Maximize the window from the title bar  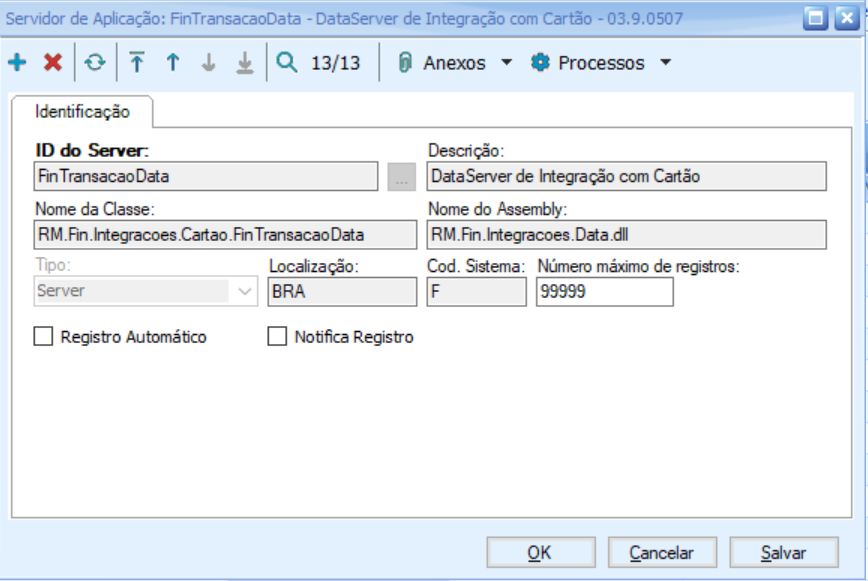pyautogui.click(x=815, y=18)
